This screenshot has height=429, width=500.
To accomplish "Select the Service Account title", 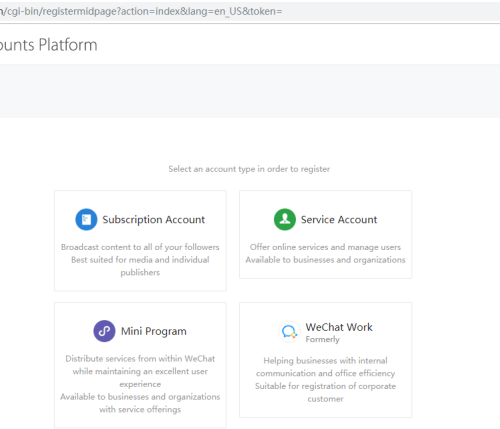I will (x=339, y=220).
